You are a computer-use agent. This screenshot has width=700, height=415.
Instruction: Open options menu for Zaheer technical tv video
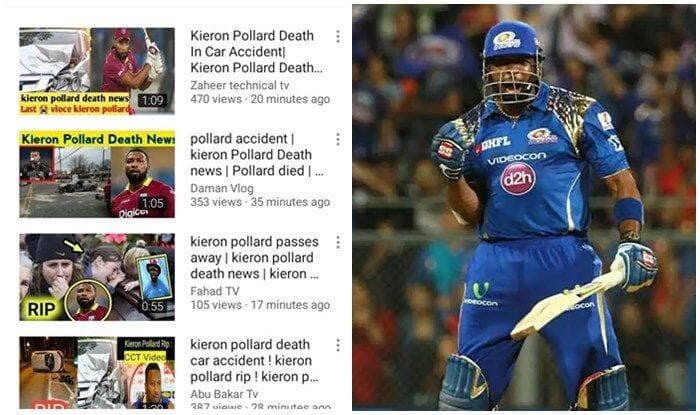pos(338,36)
